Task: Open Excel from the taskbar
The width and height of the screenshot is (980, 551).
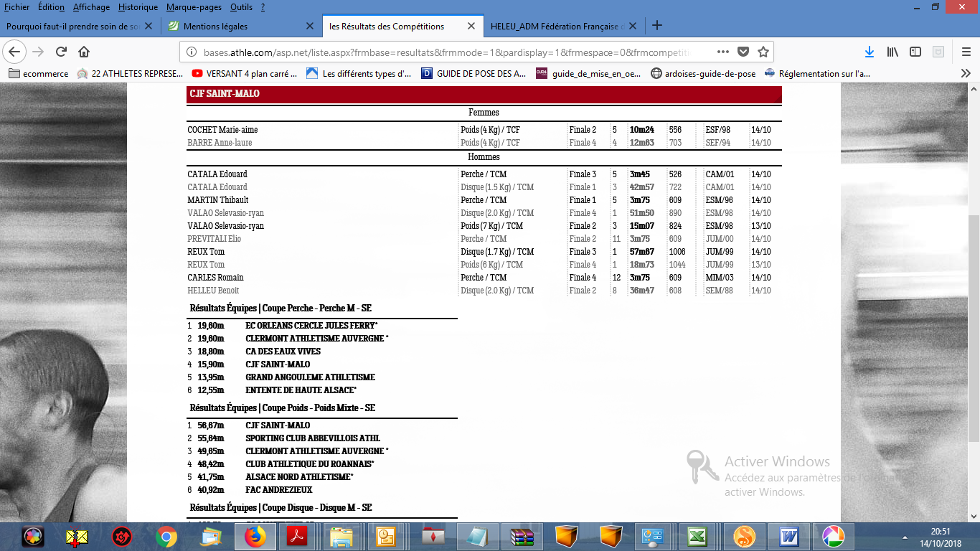Action: pyautogui.click(x=697, y=536)
